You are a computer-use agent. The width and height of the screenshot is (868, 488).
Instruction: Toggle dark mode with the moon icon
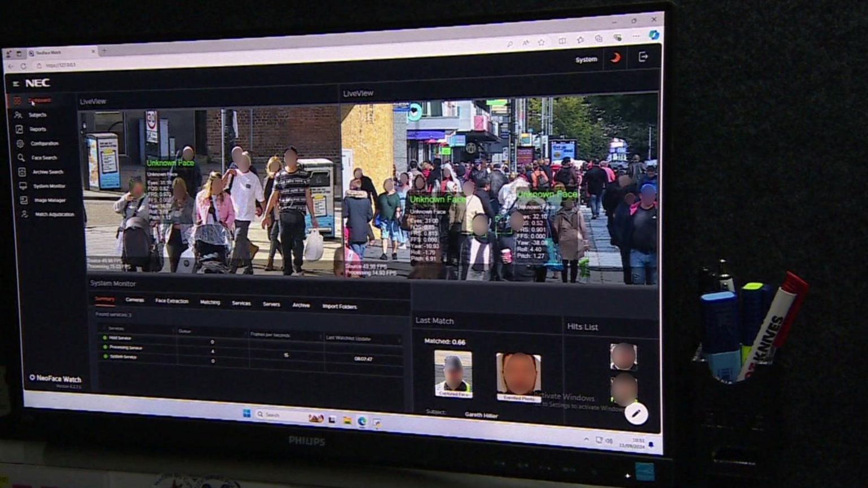[x=615, y=58]
